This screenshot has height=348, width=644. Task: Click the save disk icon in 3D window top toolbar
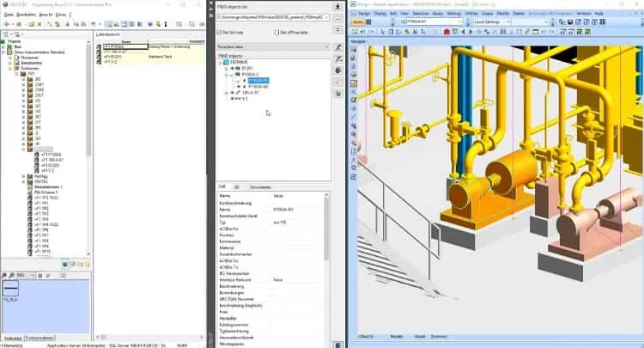[x=570, y=21]
